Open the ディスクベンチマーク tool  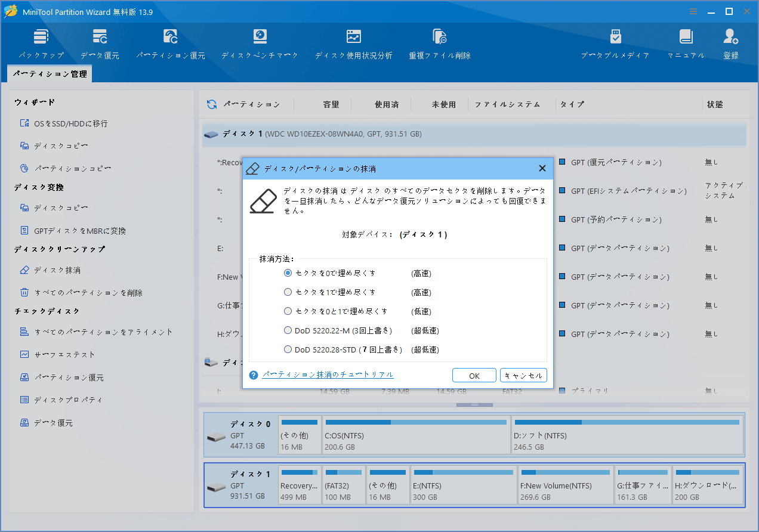pyautogui.click(x=260, y=44)
